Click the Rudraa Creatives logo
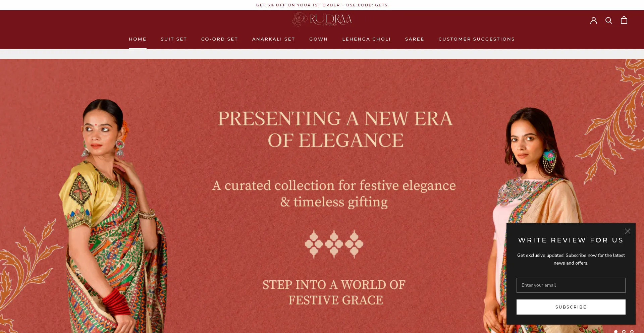This screenshot has height=333, width=644. click(x=322, y=20)
